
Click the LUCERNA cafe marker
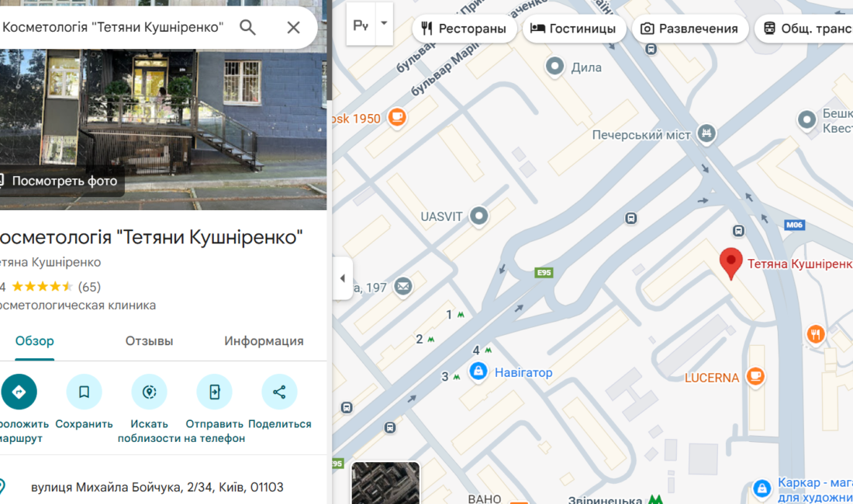pyautogui.click(x=755, y=376)
